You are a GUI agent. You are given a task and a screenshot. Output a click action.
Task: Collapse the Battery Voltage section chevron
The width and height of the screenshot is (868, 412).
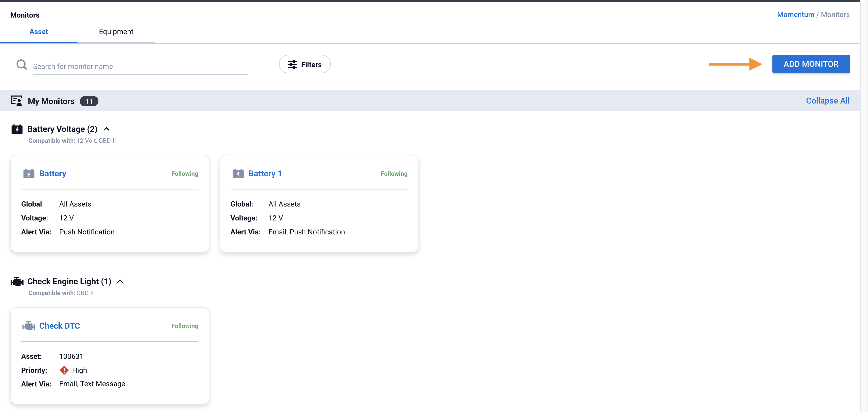point(106,129)
